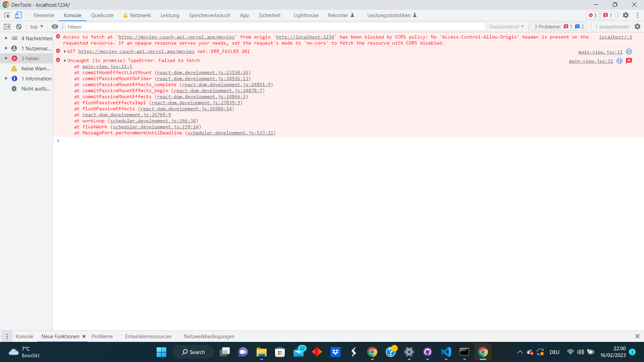The image size is (644, 362).
Task: Open the terminal taskbar icon
Action: coord(465,352)
